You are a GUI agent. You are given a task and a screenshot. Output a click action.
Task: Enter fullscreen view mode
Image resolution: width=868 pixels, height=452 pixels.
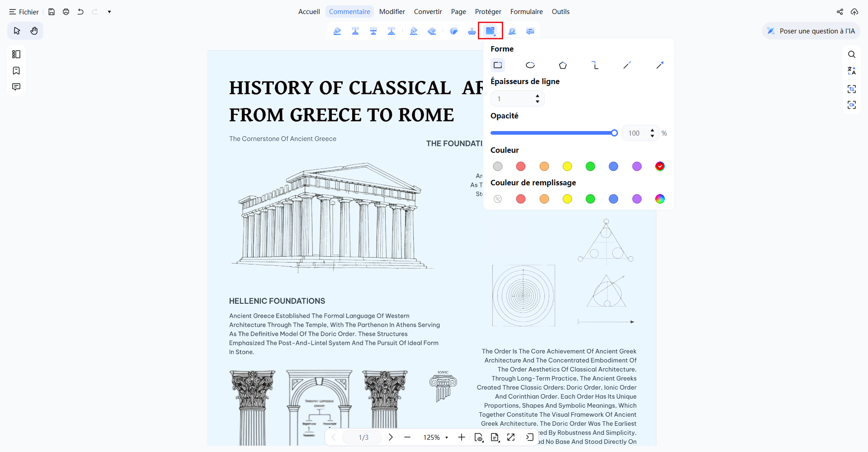pos(511,437)
